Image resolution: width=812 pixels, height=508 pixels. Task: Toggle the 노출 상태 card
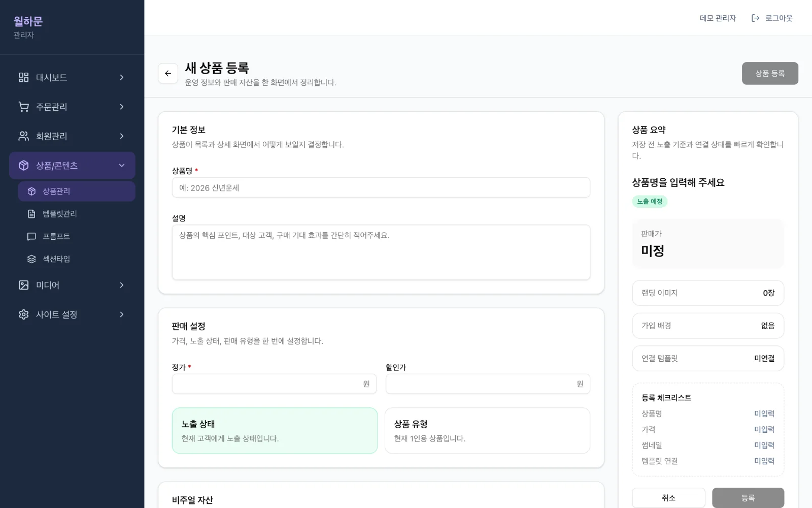[275, 431]
